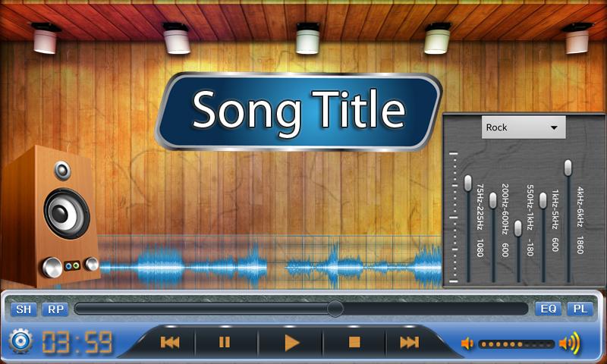Click the 550Hz-1kHz band slider handle
The width and height of the screenshot is (607, 364).
tap(518, 227)
